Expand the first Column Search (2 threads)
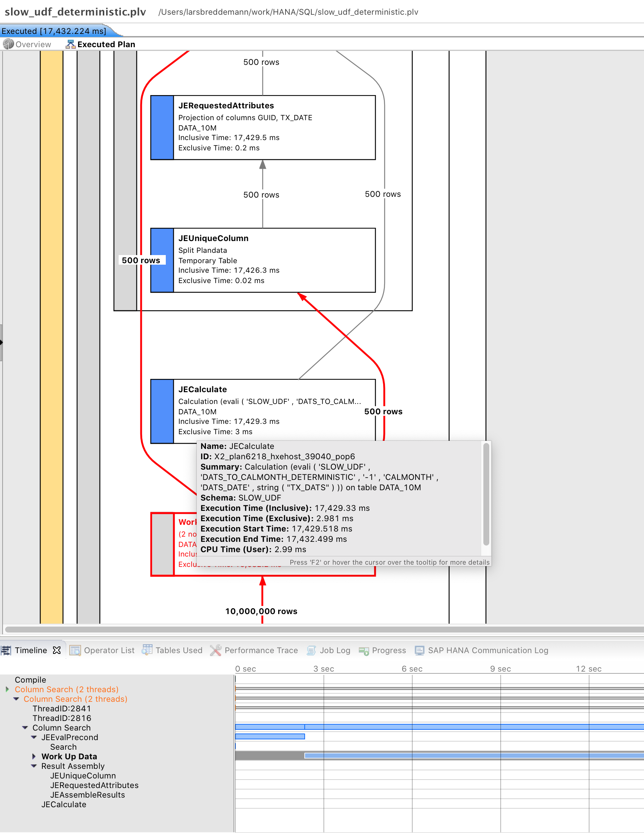The image size is (644, 833). (x=7, y=689)
